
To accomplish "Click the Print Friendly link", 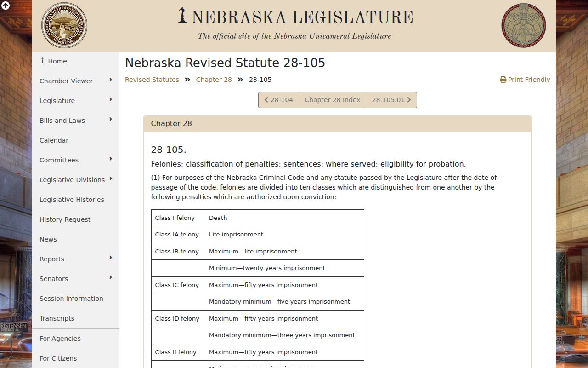I will (x=525, y=80).
